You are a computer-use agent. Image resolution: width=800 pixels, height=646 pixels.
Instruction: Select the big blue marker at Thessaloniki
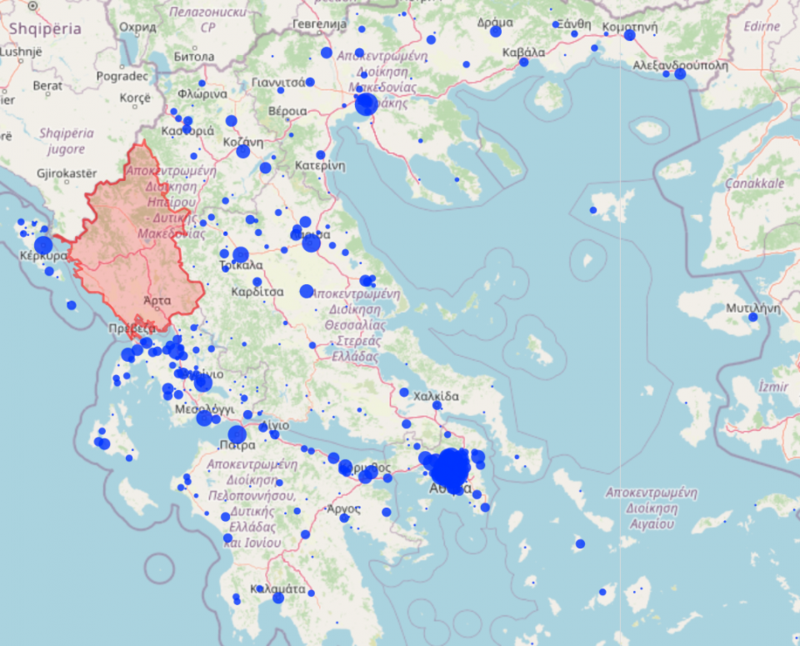[x=366, y=104]
